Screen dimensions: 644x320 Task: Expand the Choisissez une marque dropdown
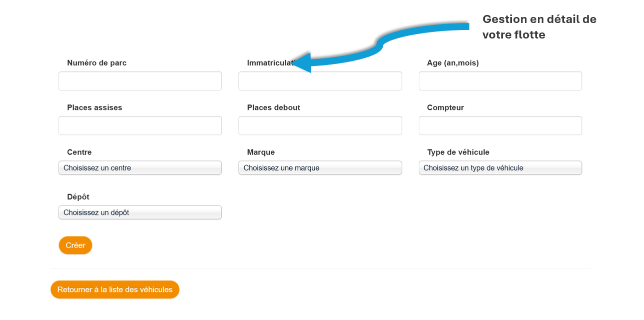320,168
